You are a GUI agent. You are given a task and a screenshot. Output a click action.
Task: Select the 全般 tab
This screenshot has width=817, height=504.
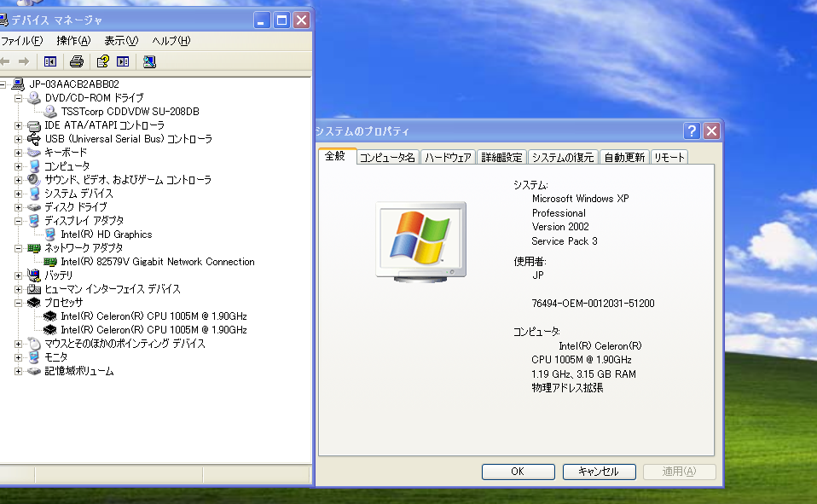click(337, 156)
